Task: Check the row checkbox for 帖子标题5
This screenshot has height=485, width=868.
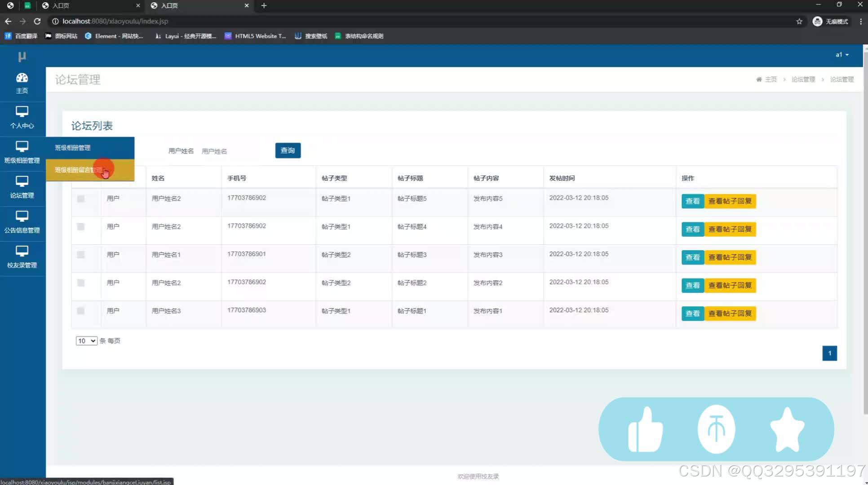Action: 81,198
